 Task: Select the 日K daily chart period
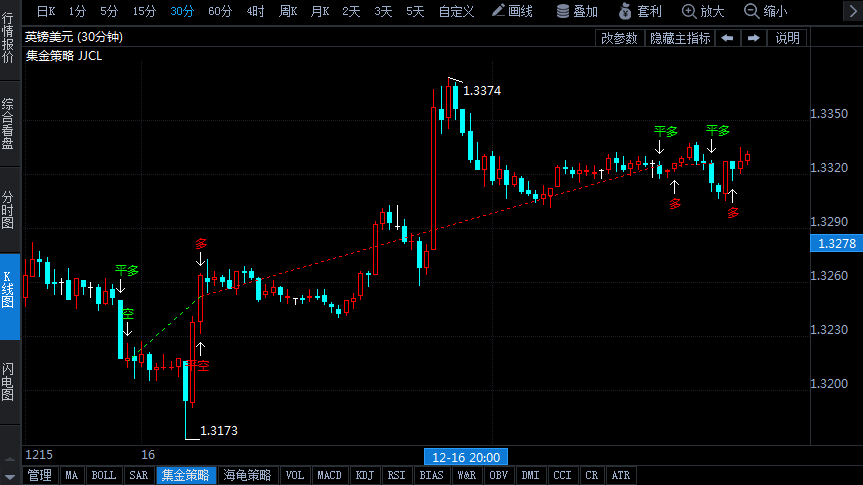click(x=46, y=11)
